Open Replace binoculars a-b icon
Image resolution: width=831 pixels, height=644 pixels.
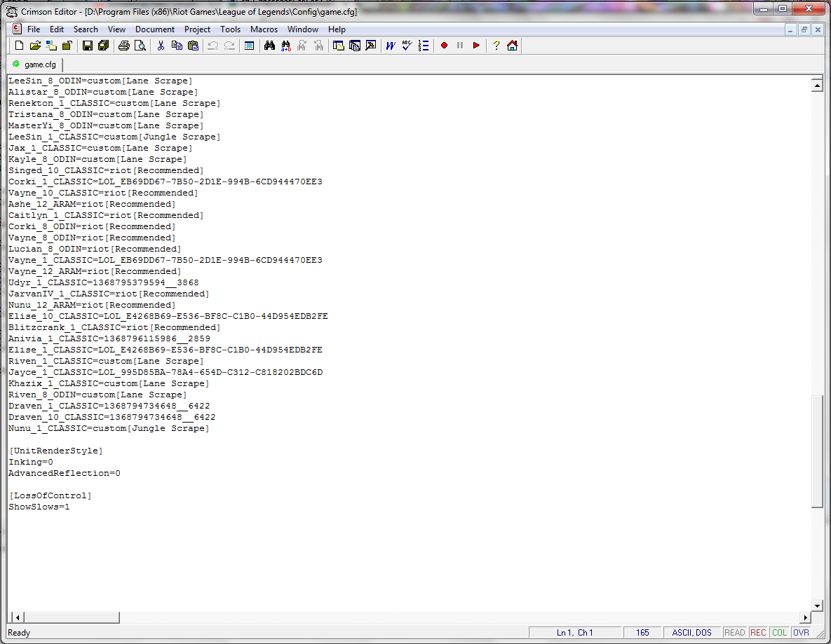click(286, 46)
